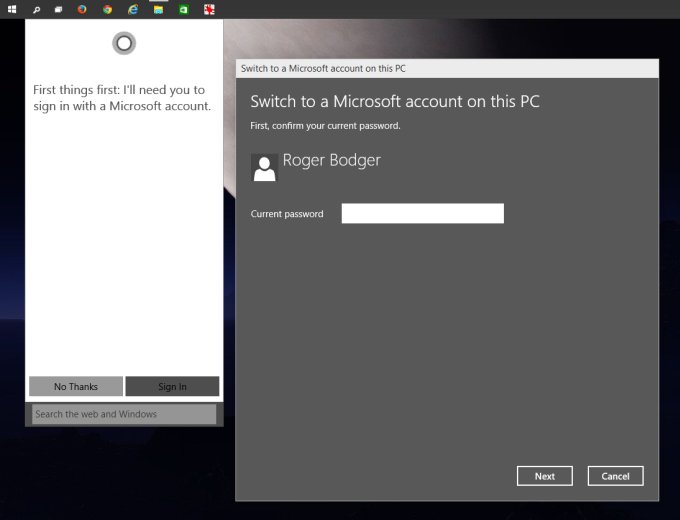This screenshot has width=680, height=520.
Task: Click the dialog title bar text
Action: tap(323, 69)
